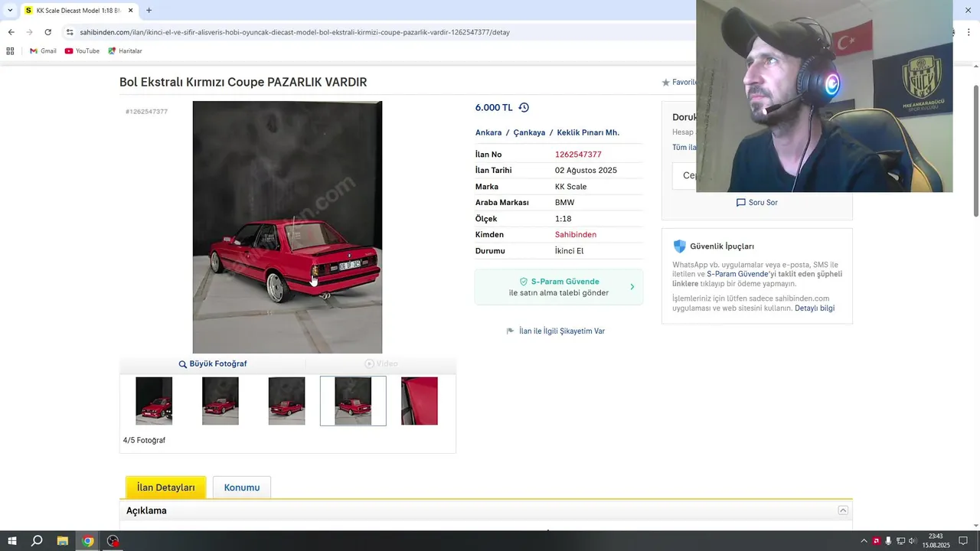Click the network tray icon
Screen dimensions: 980x551
click(900, 541)
